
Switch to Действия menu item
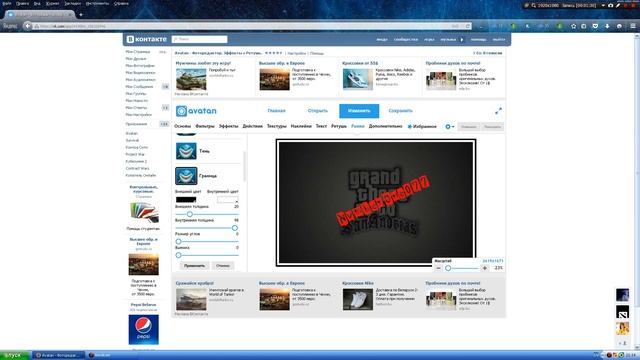pyautogui.click(x=252, y=127)
